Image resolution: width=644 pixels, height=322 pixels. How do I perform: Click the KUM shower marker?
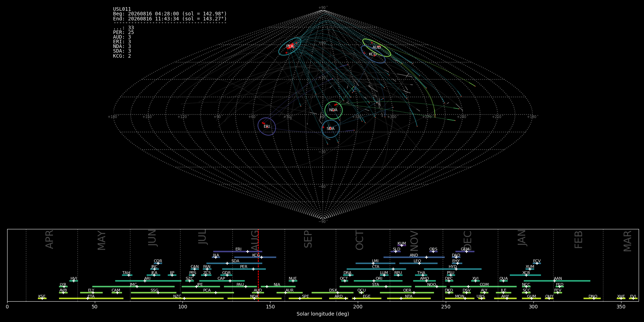pos(402,245)
